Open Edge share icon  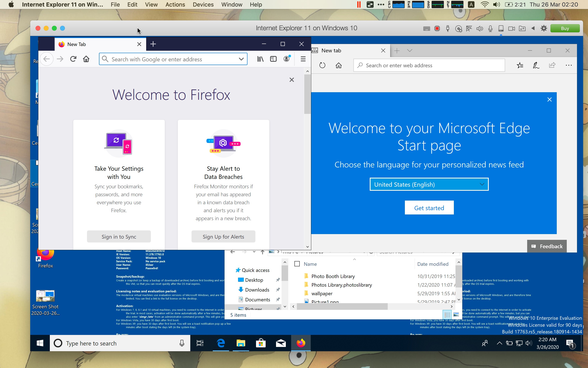pos(552,65)
